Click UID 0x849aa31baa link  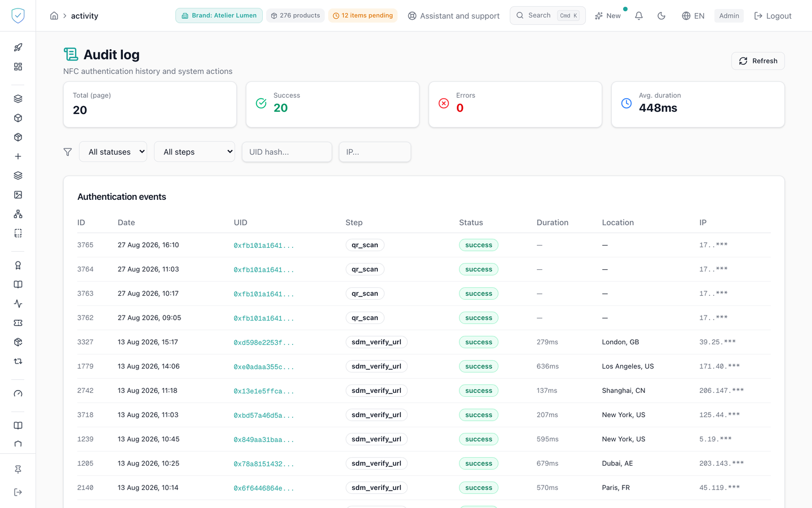264,440
